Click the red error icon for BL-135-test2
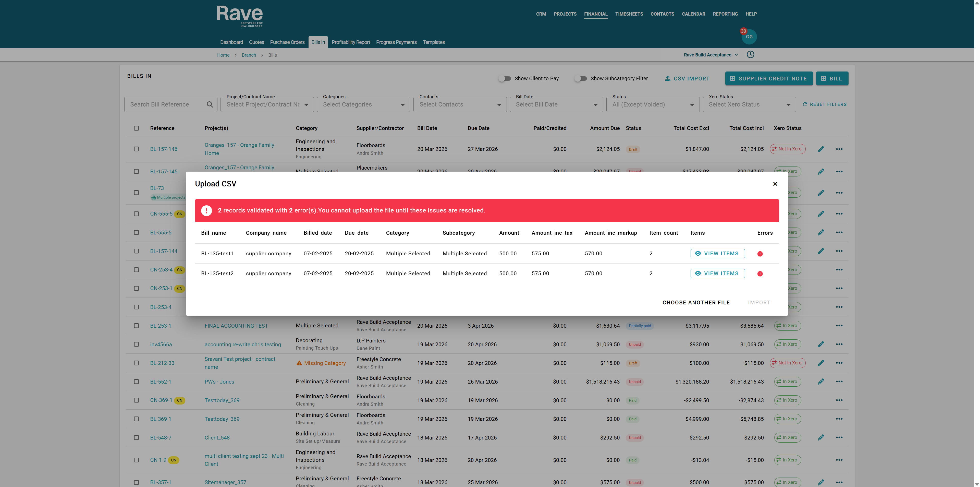Image resolution: width=980 pixels, height=487 pixels. point(760,274)
